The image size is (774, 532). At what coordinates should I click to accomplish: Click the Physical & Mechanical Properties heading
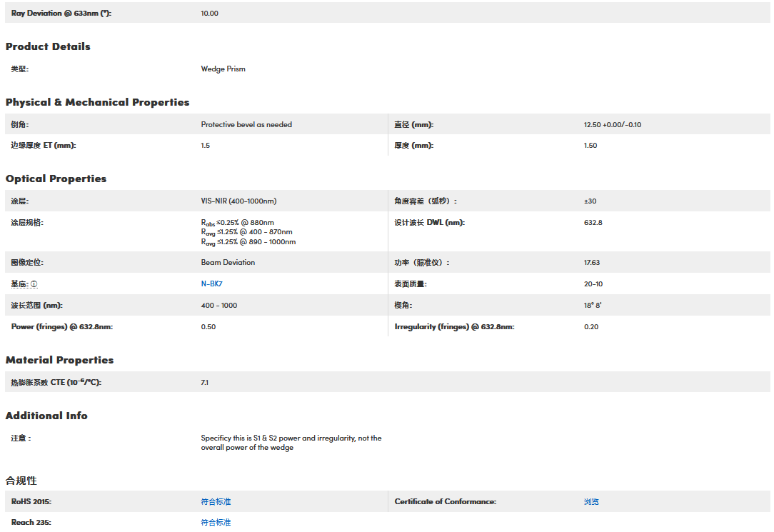tap(97, 102)
